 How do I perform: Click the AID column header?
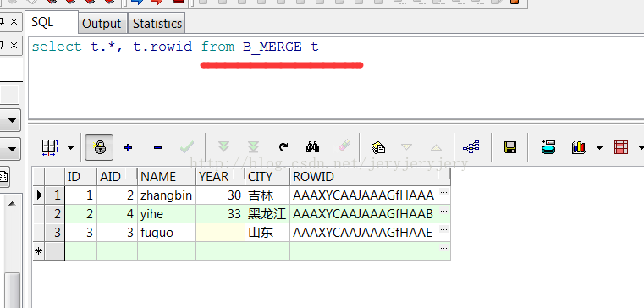pos(117,177)
